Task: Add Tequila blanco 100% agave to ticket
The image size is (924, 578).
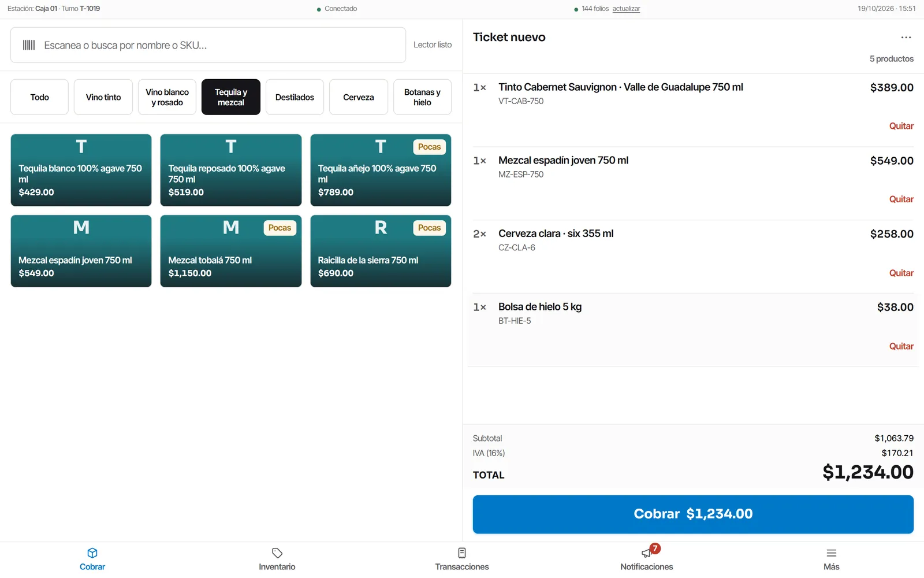Action: (81, 170)
